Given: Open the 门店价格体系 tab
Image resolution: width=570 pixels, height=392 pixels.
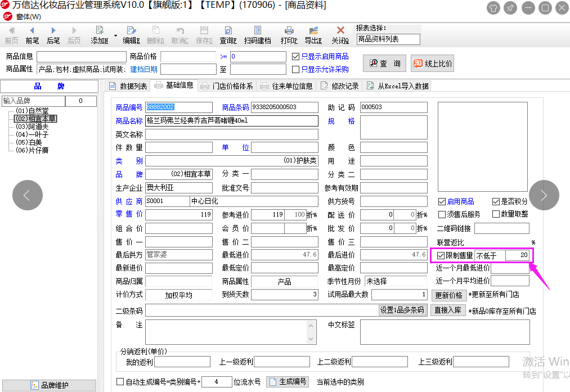Looking at the screenshot, I should pos(227,86).
